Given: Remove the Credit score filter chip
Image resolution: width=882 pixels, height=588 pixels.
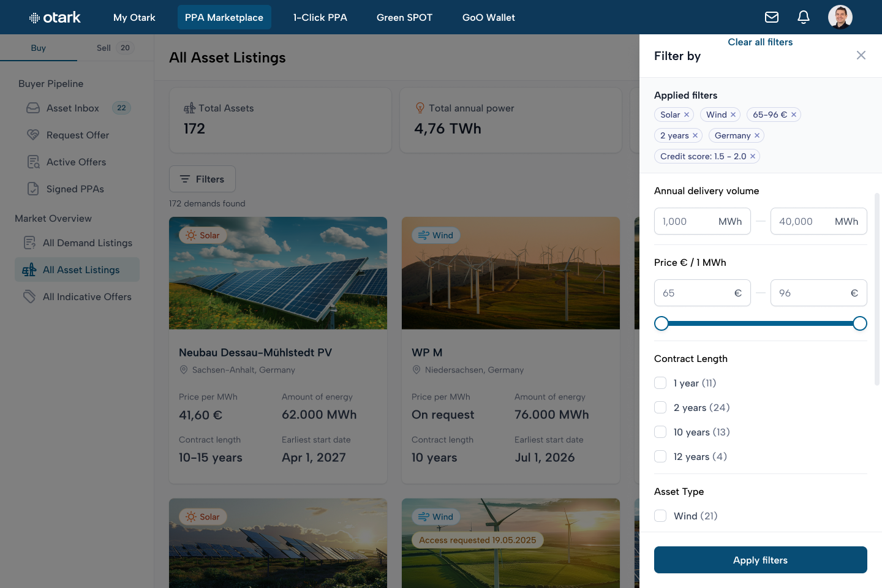Looking at the screenshot, I should 753,156.
